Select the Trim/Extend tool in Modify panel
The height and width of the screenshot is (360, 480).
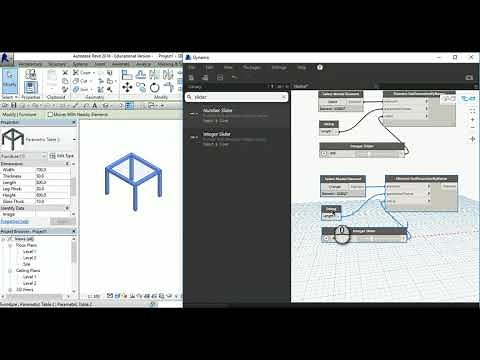[x=168, y=88]
